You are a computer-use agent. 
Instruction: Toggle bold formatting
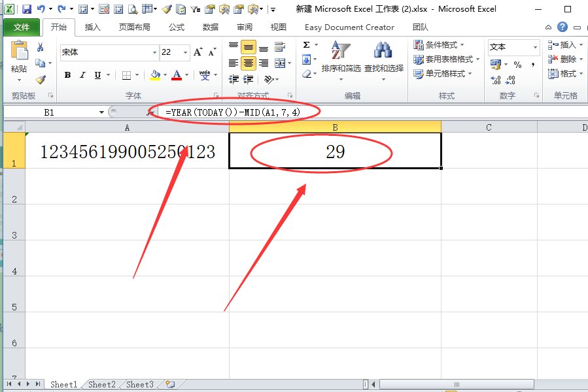tap(67, 75)
